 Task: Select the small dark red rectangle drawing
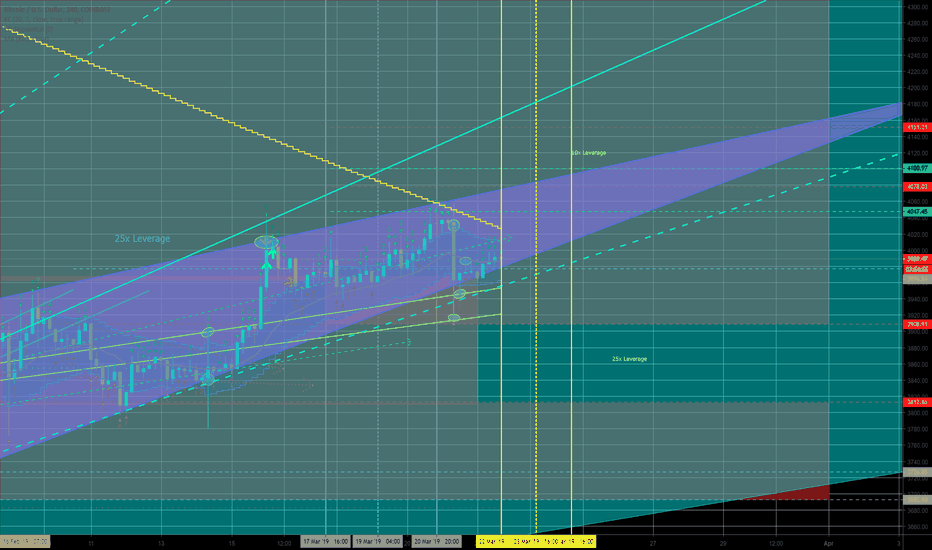(786, 494)
